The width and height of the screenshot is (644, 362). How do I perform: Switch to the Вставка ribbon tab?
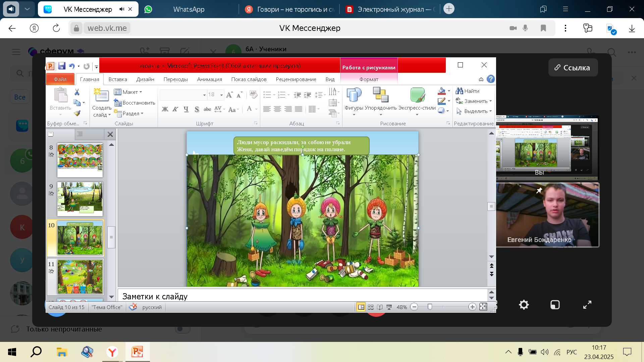pos(118,79)
